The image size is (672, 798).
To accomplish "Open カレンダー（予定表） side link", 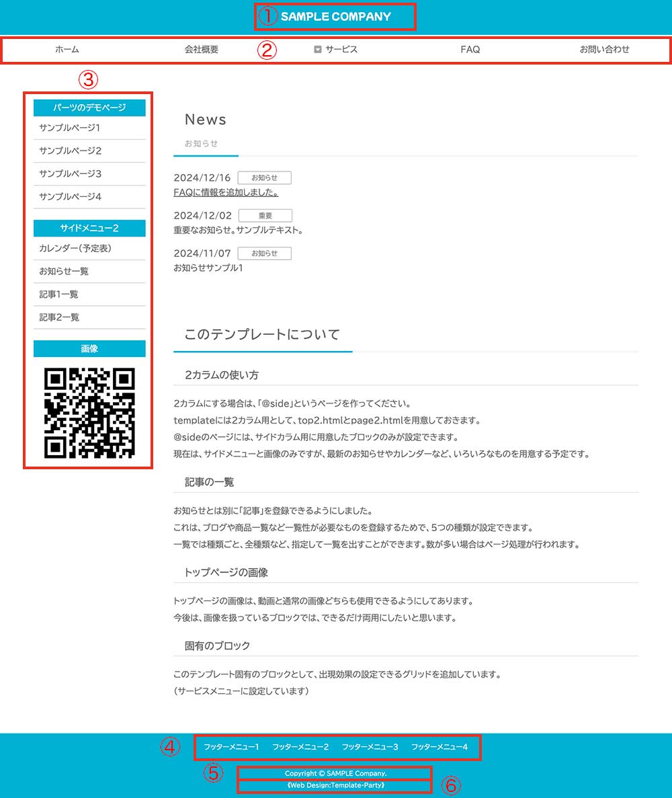I will [x=75, y=248].
